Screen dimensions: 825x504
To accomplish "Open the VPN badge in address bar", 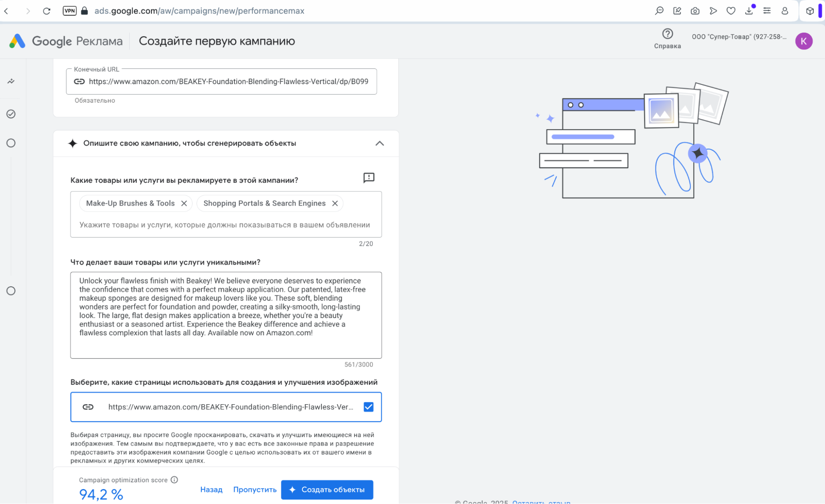I will pos(70,11).
